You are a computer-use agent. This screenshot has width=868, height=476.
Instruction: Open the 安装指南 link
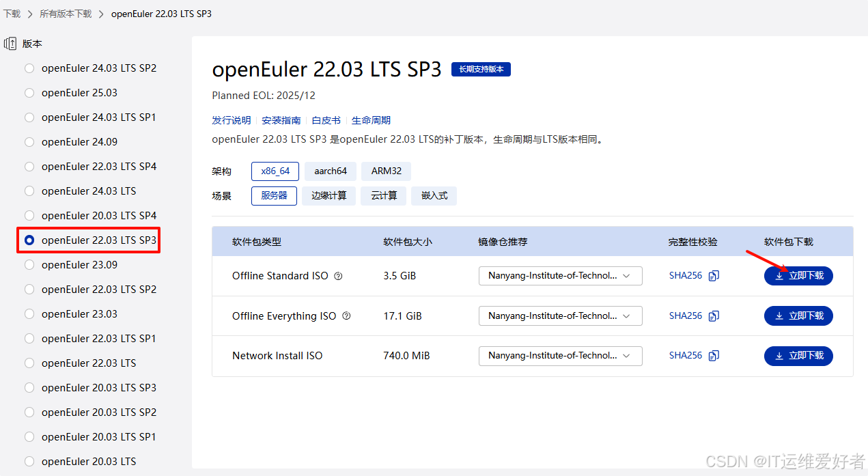[281, 120]
